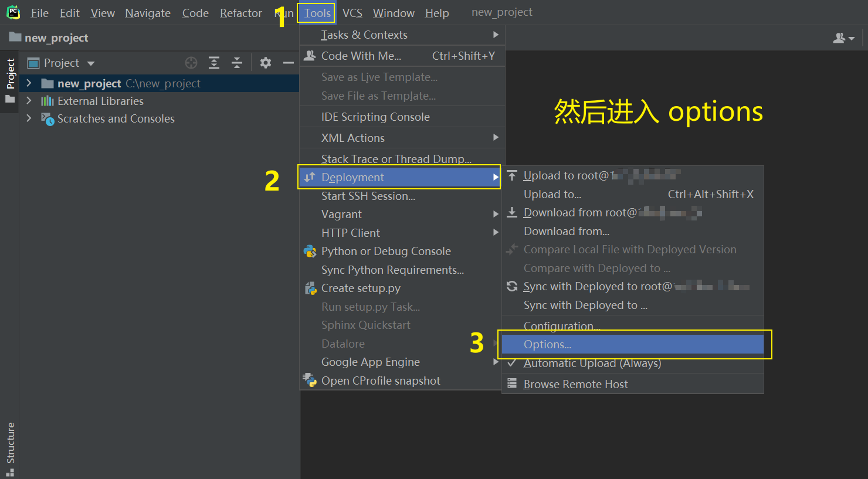868x479 pixels.
Task: Open the Code menu
Action: click(x=195, y=13)
